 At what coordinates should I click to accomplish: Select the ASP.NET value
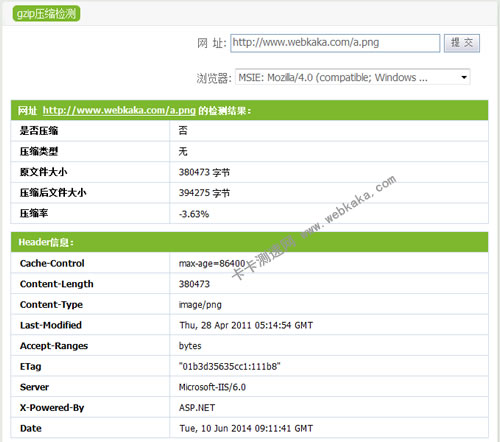197,408
